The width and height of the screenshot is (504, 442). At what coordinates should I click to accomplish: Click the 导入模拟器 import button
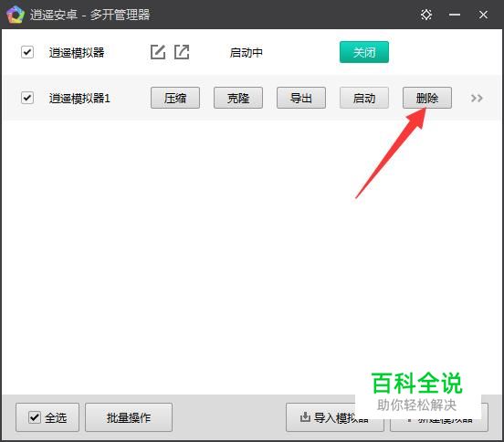click(x=335, y=417)
